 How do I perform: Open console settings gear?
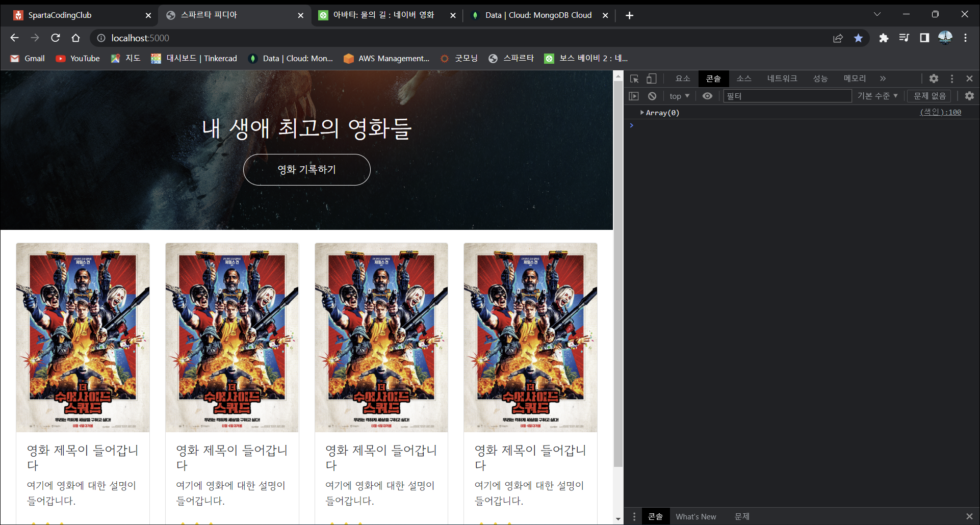point(969,96)
